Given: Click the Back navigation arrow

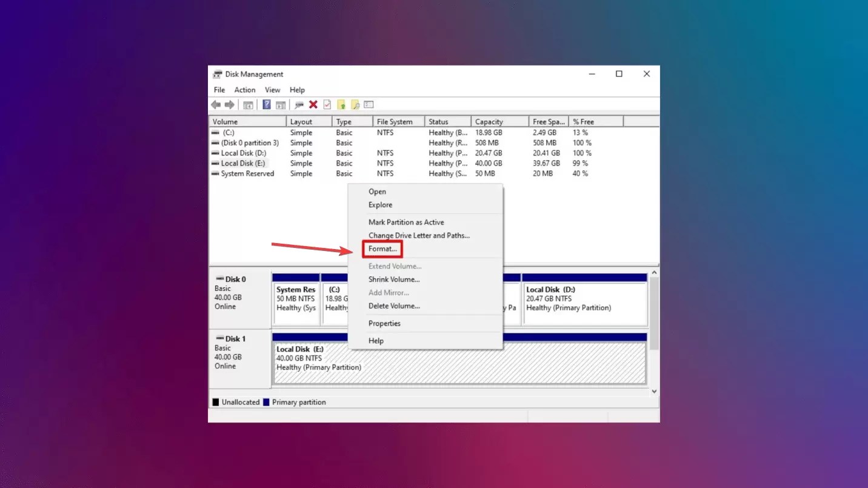Looking at the screenshot, I should (216, 104).
